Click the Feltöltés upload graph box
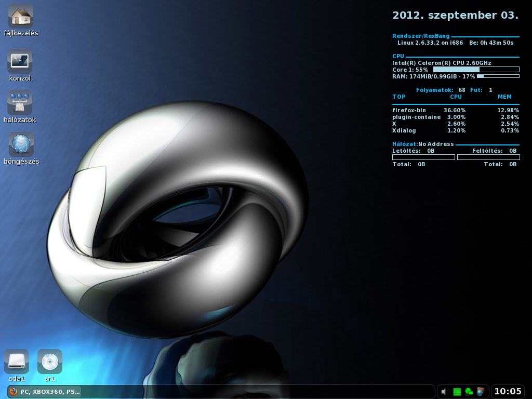The height and width of the screenshot is (399, 532). tap(488, 157)
